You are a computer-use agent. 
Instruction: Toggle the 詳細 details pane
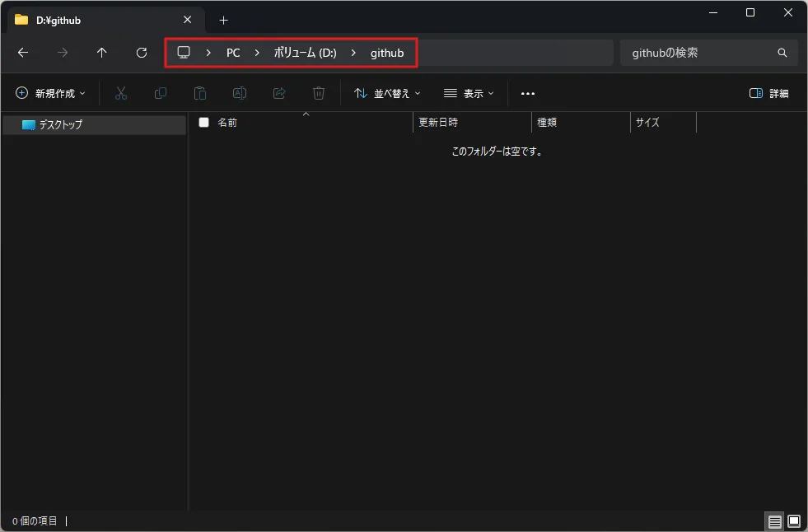768,93
